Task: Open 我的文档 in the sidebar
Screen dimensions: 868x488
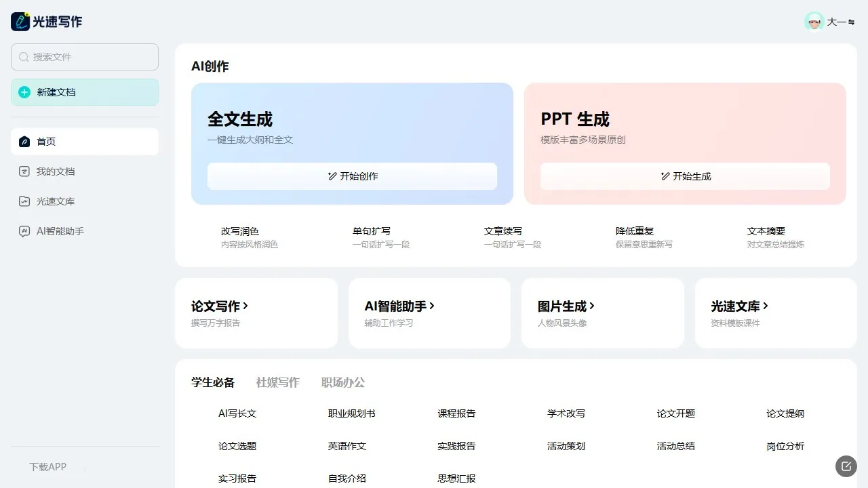Action: (85, 171)
